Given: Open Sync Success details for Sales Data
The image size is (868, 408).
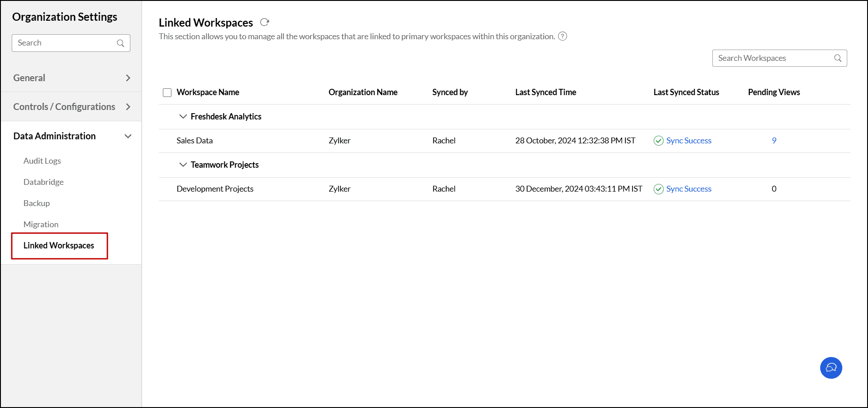Looking at the screenshot, I should [688, 140].
